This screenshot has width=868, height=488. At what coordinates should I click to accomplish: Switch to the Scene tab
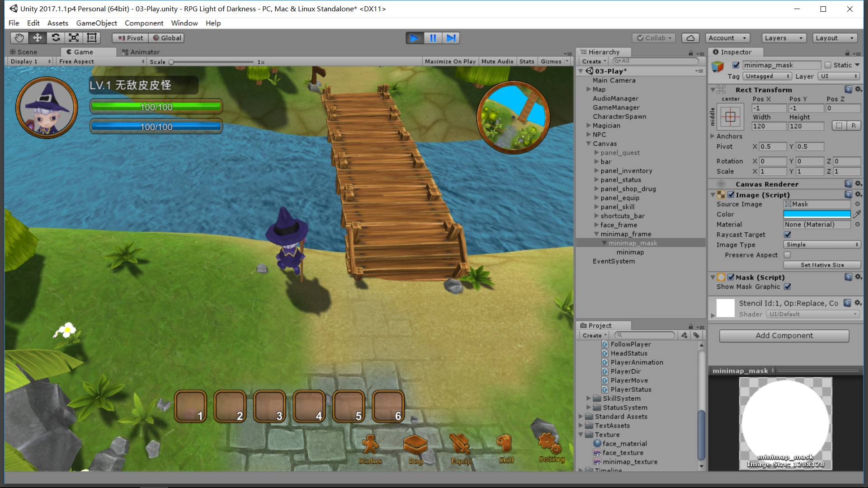tap(24, 52)
